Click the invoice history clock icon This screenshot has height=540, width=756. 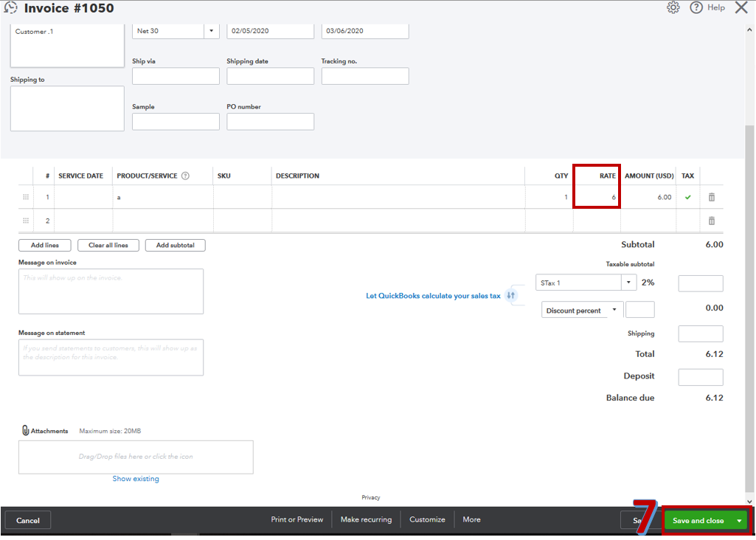(x=10, y=7)
